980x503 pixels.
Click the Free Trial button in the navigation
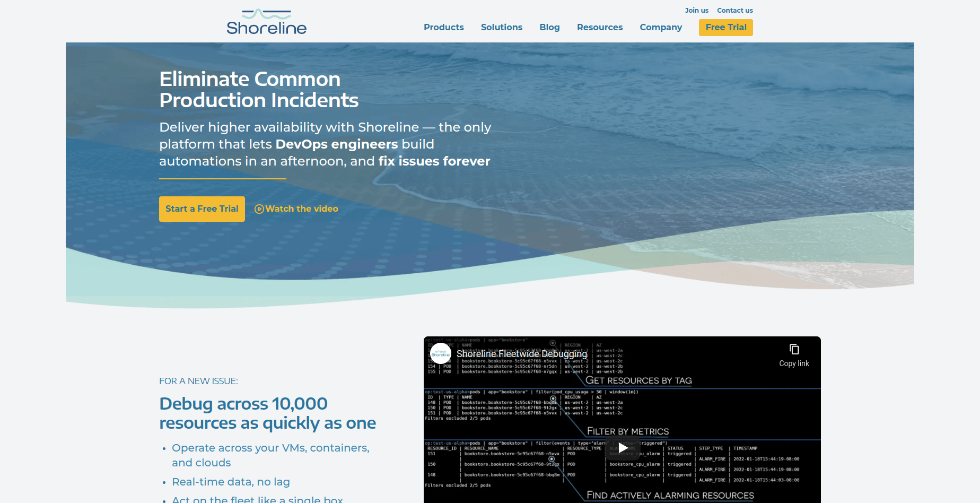[x=726, y=28]
